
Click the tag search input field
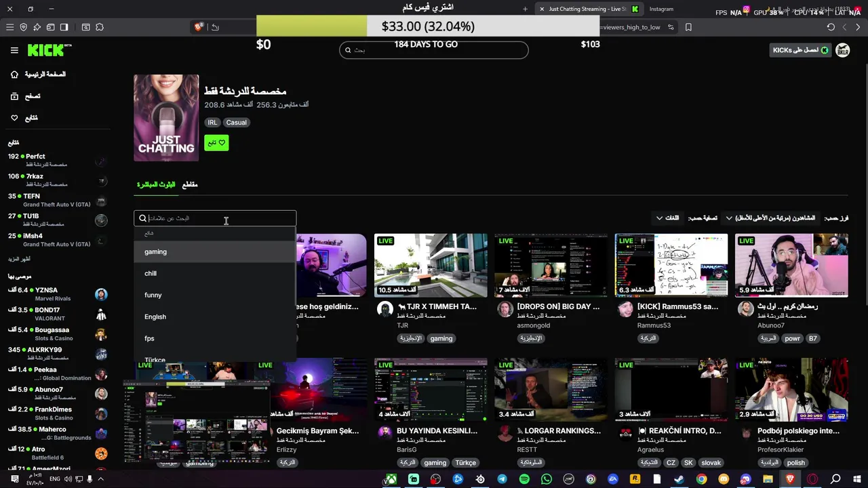point(215,218)
